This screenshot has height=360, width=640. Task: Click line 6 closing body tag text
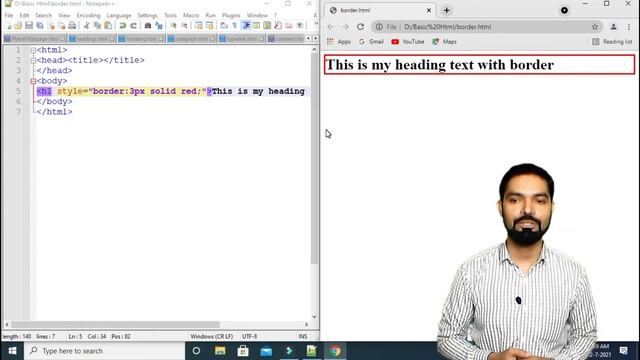pos(54,101)
